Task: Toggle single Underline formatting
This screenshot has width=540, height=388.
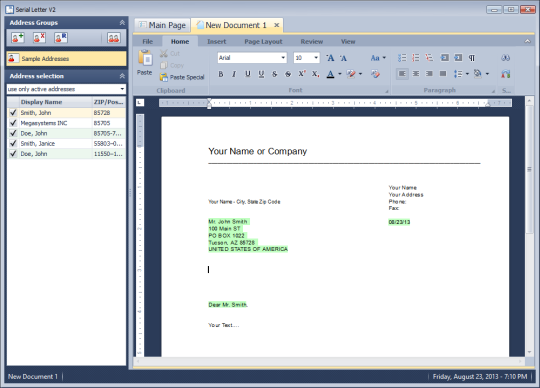Action: pyautogui.click(x=248, y=74)
